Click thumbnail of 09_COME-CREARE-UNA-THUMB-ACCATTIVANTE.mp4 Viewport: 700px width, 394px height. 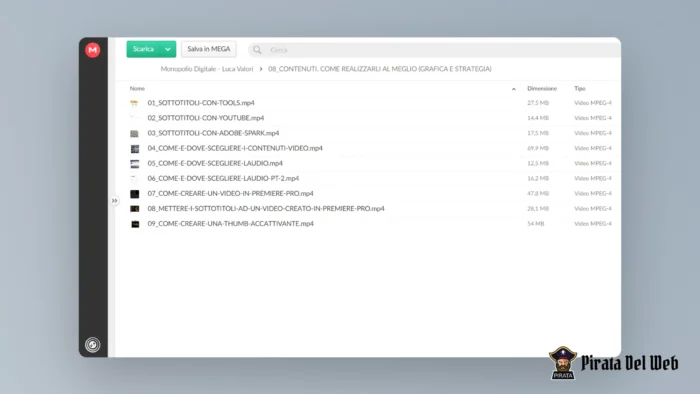[135, 224]
